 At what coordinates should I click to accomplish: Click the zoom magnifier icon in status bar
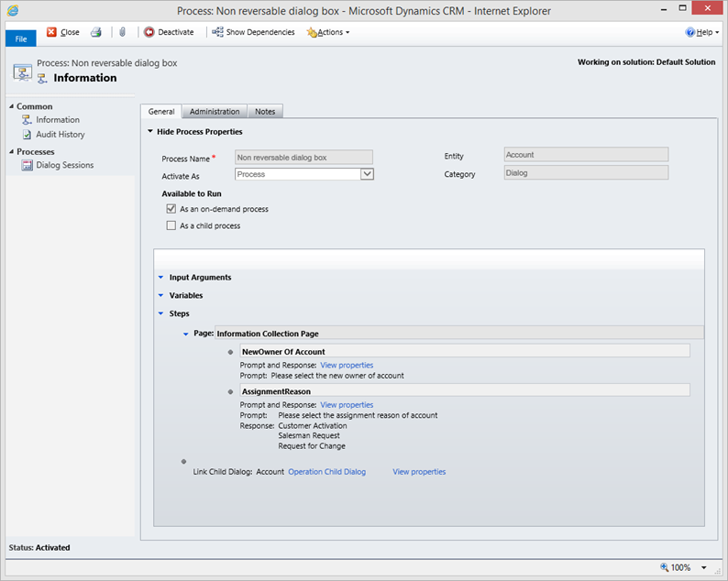pos(665,567)
